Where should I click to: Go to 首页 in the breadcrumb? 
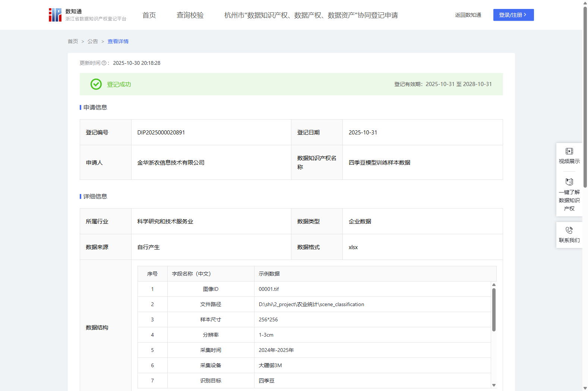tap(73, 41)
